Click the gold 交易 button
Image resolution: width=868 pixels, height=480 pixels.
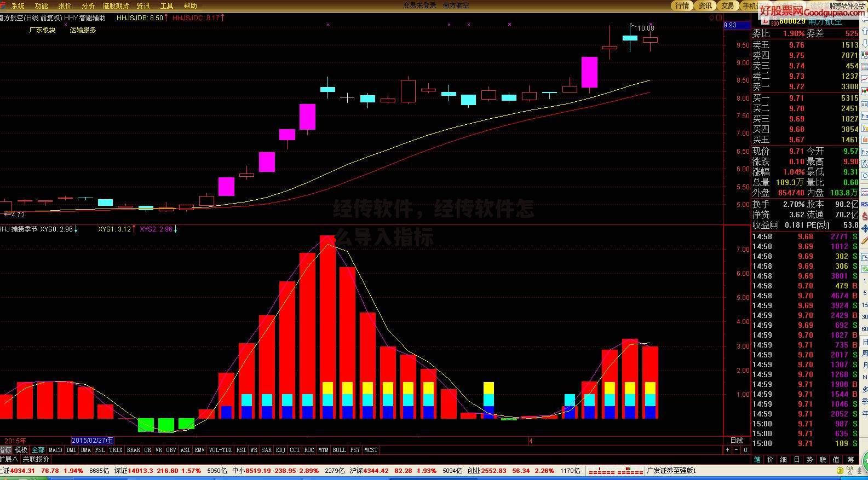tap(727, 5)
